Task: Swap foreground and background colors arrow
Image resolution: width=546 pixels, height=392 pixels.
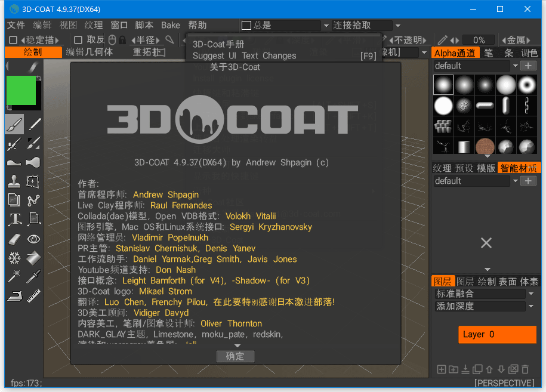Action: click(39, 79)
